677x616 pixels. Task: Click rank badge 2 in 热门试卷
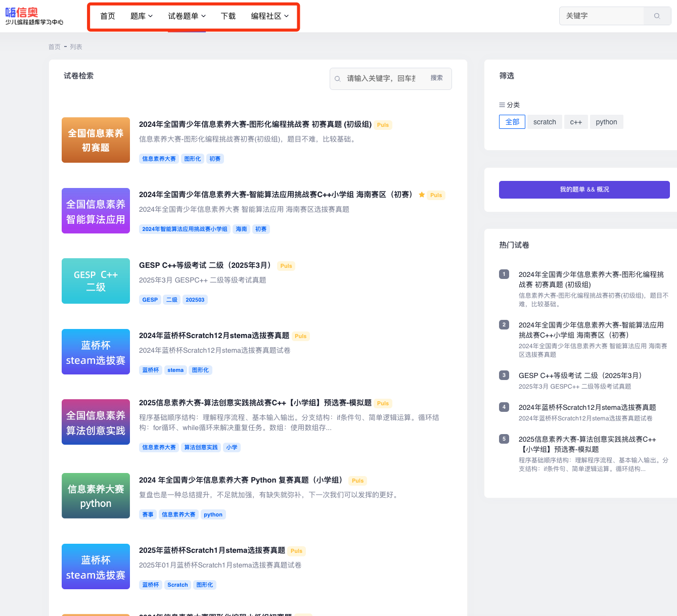504,324
